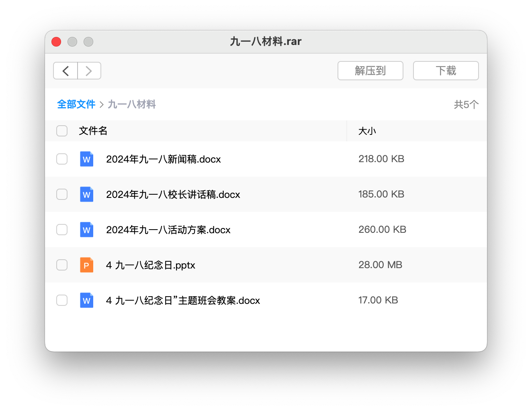Check the box for 4 九一八纪念日.pptx
This screenshot has width=532, height=411.
point(62,265)
